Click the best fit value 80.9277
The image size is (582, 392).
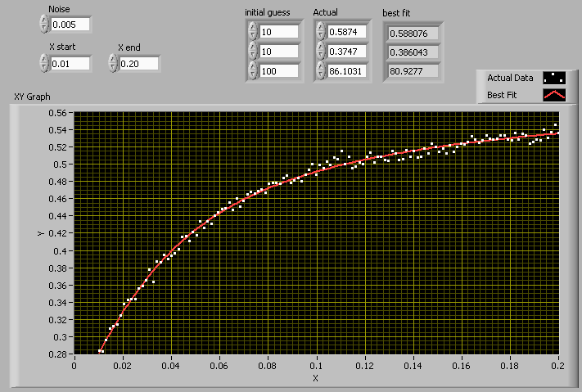[413, 70]
